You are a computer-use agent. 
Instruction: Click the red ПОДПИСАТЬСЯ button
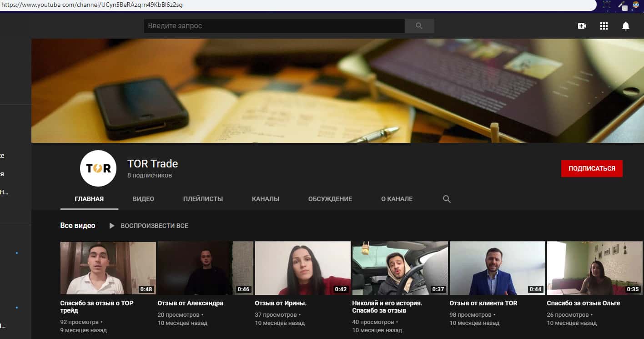pyautogui.click(x=591, y=168)
